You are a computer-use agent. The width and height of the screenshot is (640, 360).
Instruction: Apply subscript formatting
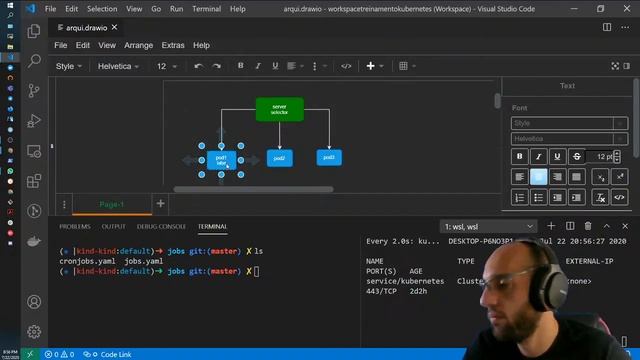pos(600,177)
